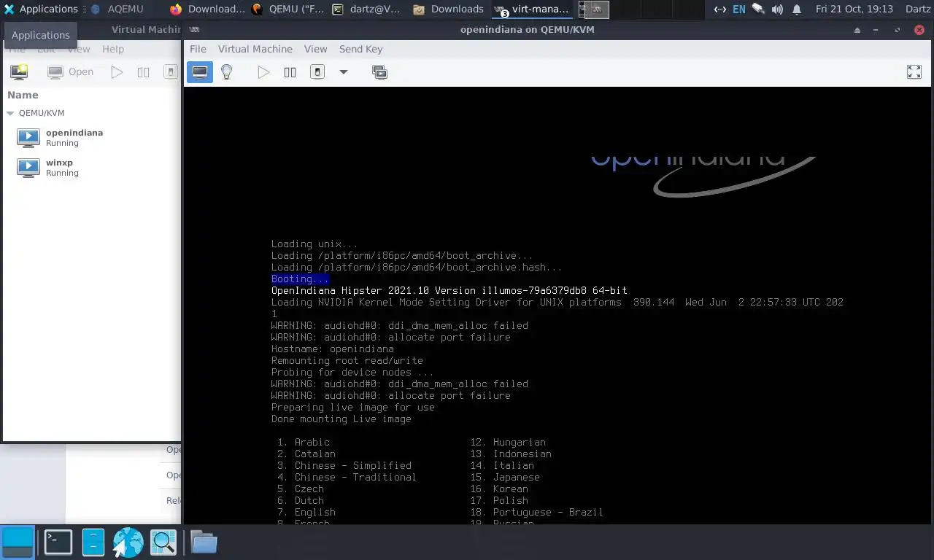Click '12. Hungarian' language option
The image size is (934, 560).
coord(508,442)
